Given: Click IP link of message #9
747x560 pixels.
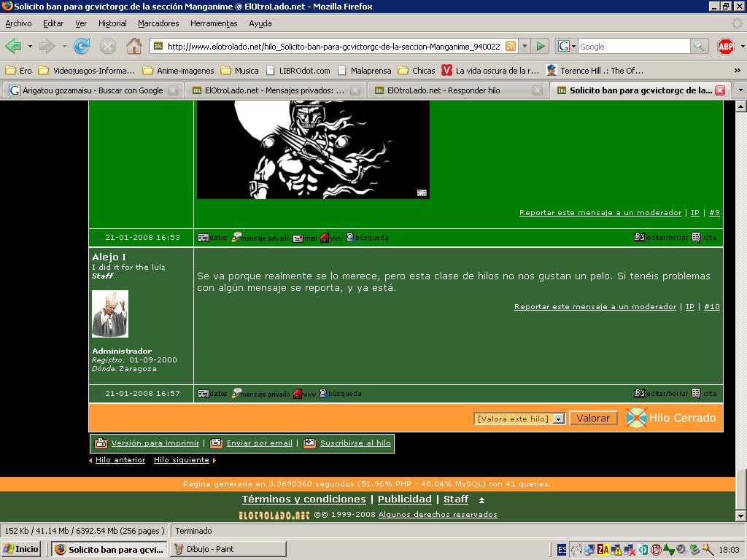Looking at the screenshot, I should (695, 212).
